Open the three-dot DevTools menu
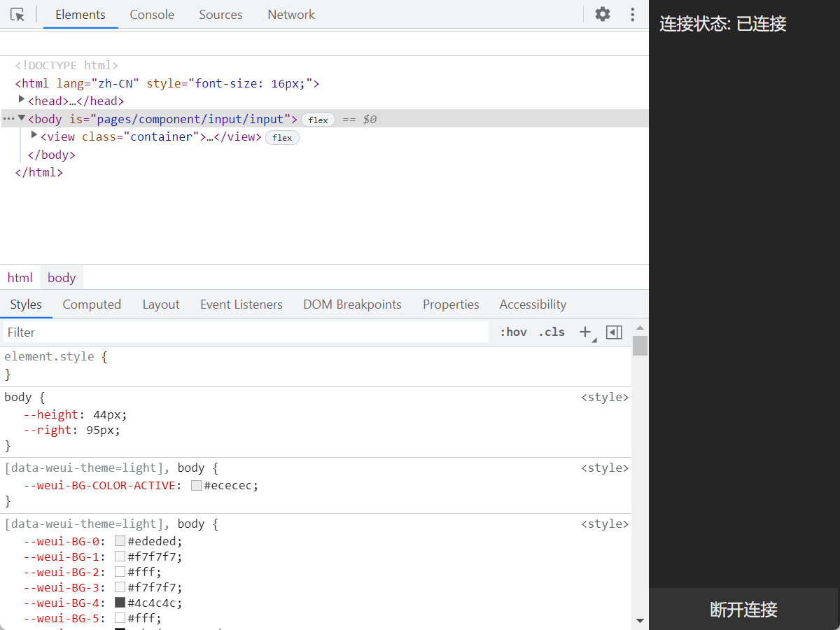This screenshot has width=840, height=630. (x=633, y=14)
